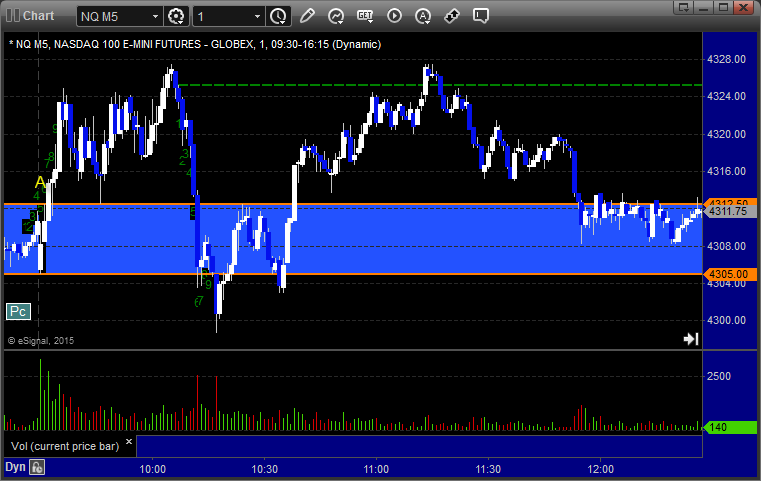Image resolution: width=761 pixels, height=481 pixels.
Task: Click the Dyn scaling label
Action: (15, 467)
